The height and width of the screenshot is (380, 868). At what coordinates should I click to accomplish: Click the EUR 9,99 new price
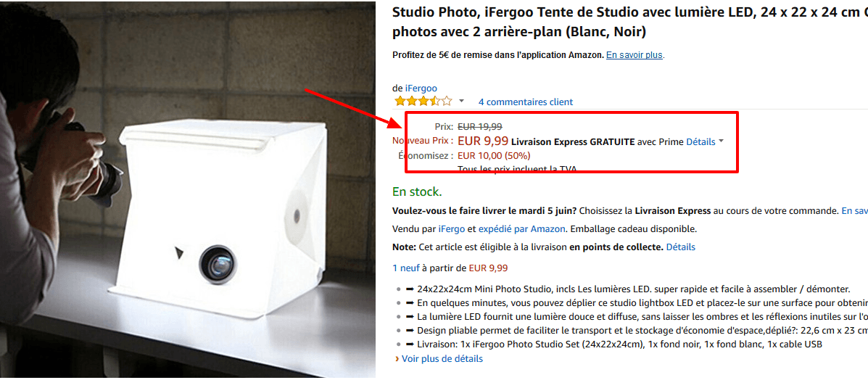483,141
